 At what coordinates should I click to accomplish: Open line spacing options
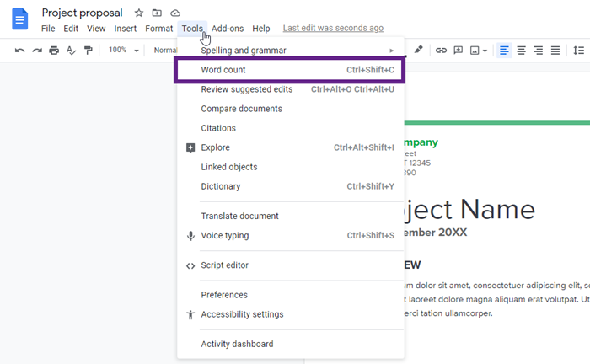pos(578,51)
